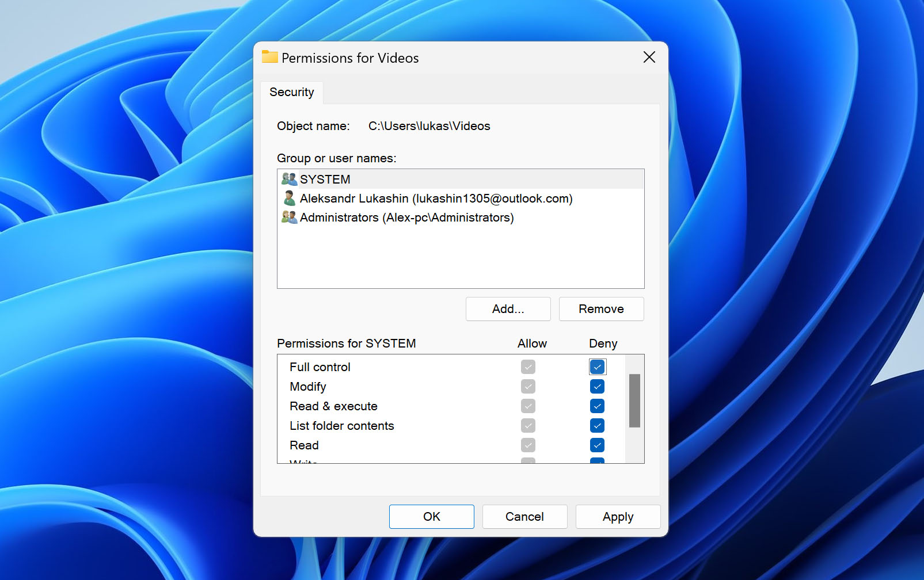Close the Permissions for Videos dialog
This screenshot has height=580, width=924.
(x=649, y=58)
